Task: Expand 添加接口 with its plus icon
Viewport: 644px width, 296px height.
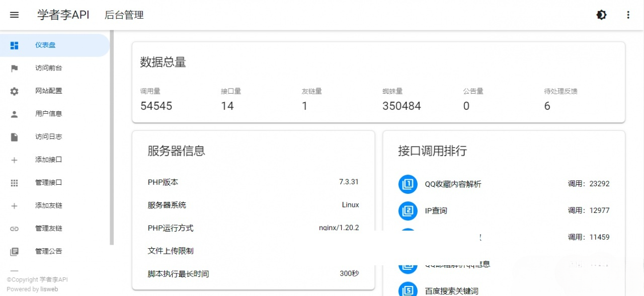Action: pos(14,160)
